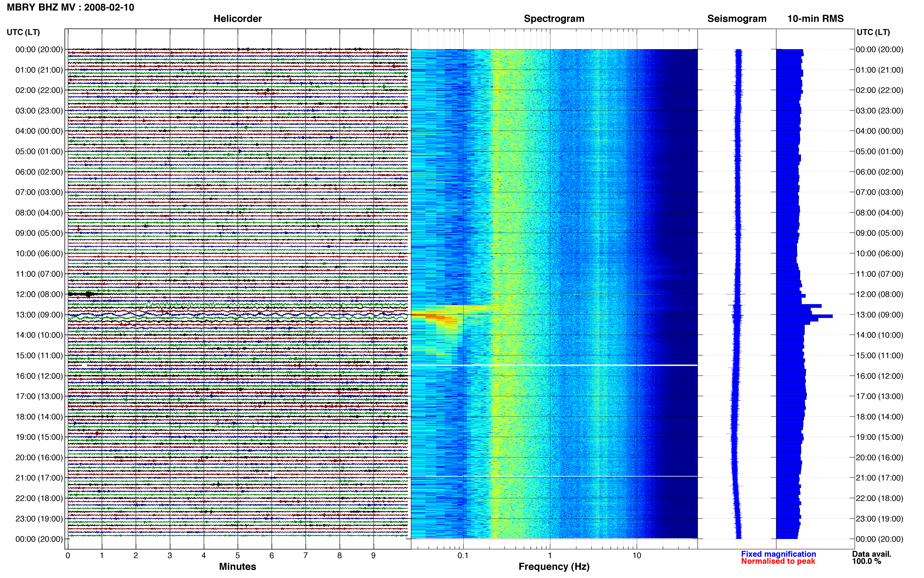Click the '1' tick on the Frequency axis

tap(550, 556)
